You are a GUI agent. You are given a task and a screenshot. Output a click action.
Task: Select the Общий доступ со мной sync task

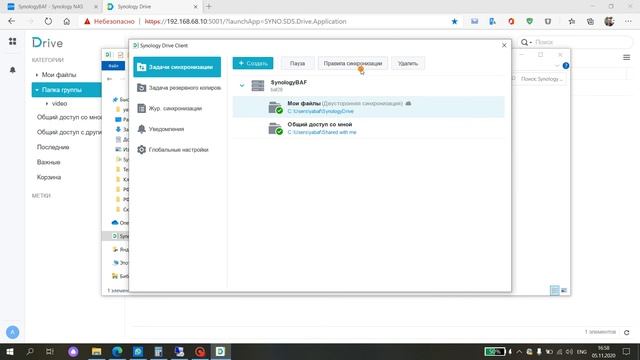(368, 128)
